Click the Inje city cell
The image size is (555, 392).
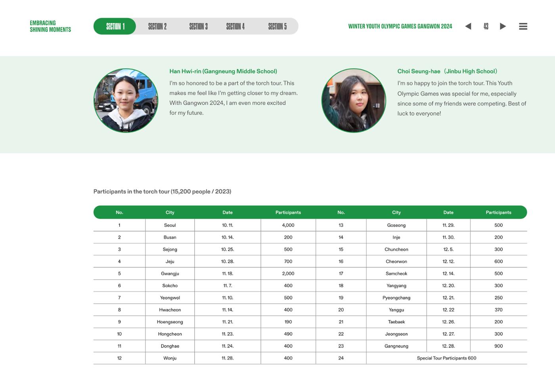(396, 237)
